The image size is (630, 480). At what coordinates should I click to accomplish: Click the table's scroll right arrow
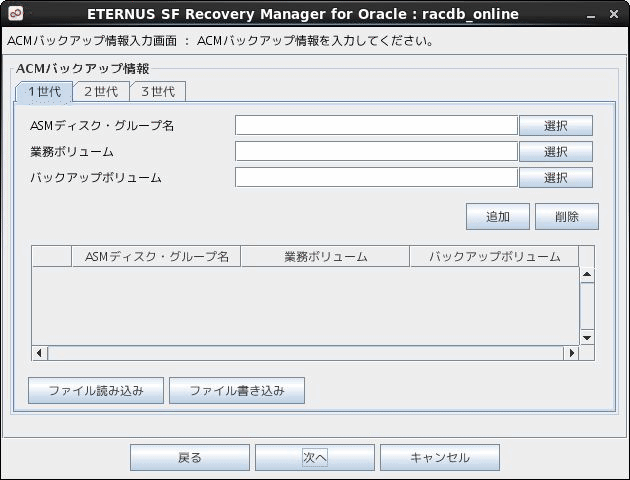[x=571, y=353]
